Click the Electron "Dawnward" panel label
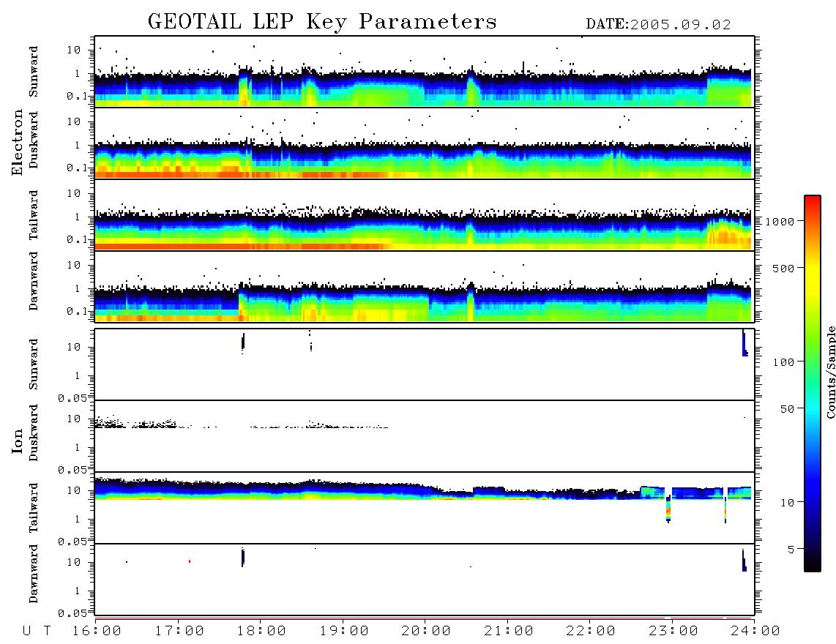 34,282
